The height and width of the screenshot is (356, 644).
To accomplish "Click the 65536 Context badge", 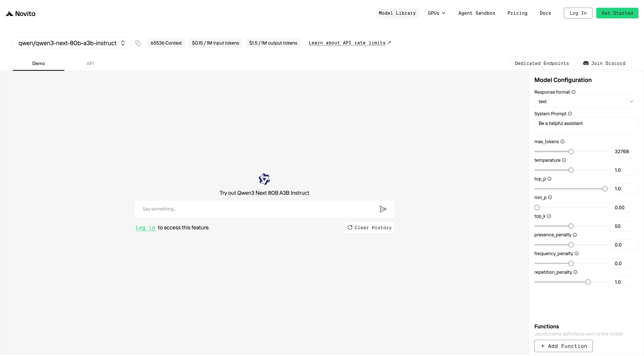I will click(x=166, y=43).
